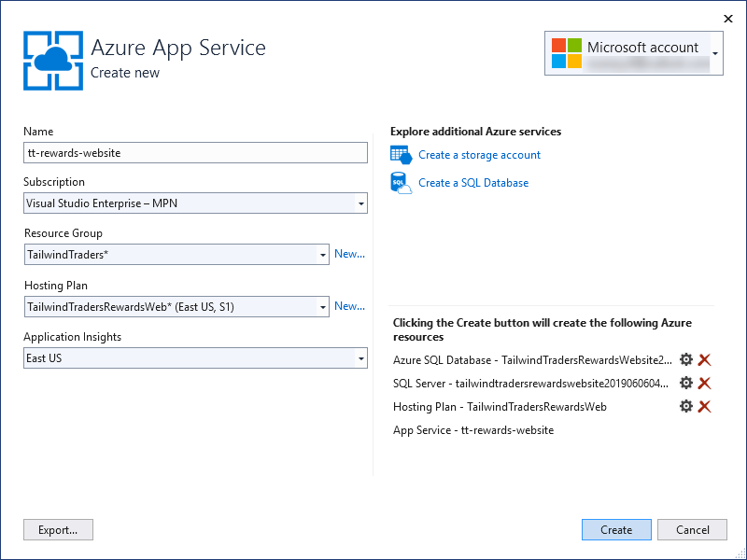Click the Create button

(x=616, y=529)
